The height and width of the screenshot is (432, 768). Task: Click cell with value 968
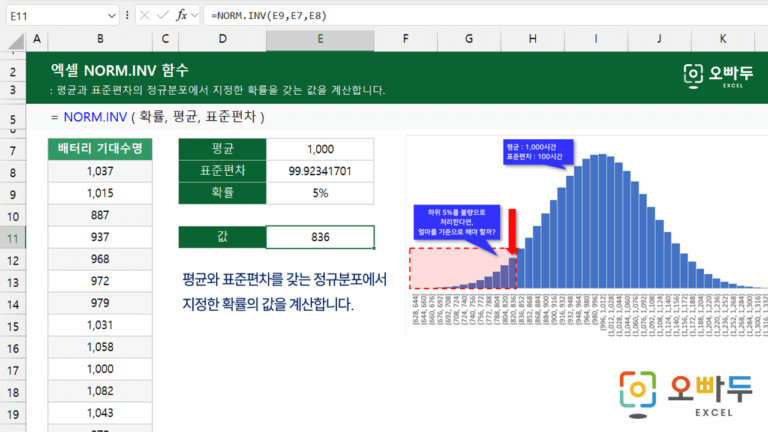100,259
